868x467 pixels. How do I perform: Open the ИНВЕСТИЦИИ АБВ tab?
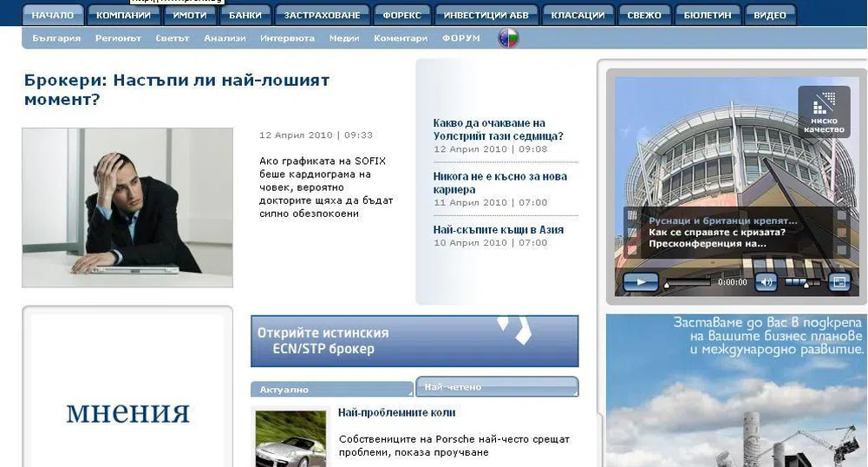pyautogui.click(x=486, y=15)
